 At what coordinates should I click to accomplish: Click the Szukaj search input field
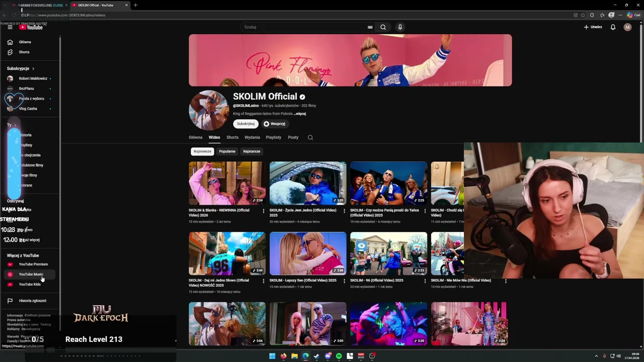[x=304, y=27]
